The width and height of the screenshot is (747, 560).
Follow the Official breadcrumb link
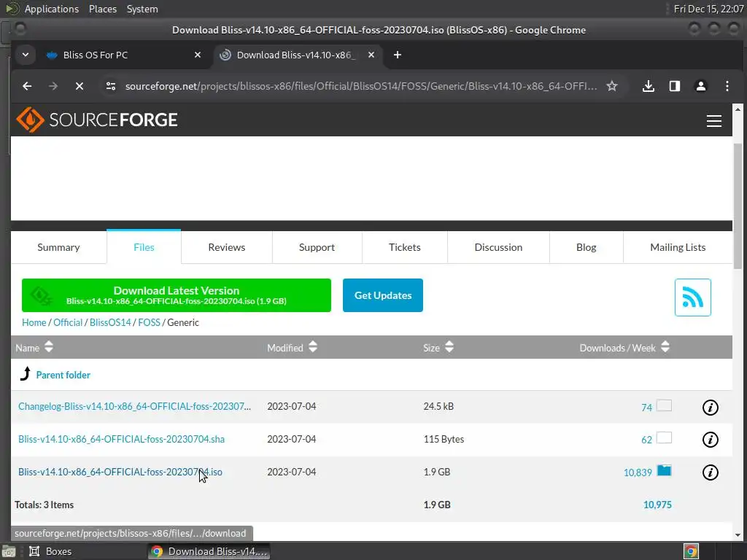[x=68, y=322]
